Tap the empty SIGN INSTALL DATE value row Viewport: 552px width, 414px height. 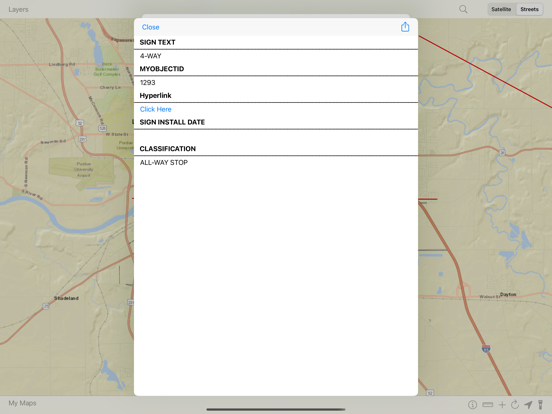pos(276,136)
